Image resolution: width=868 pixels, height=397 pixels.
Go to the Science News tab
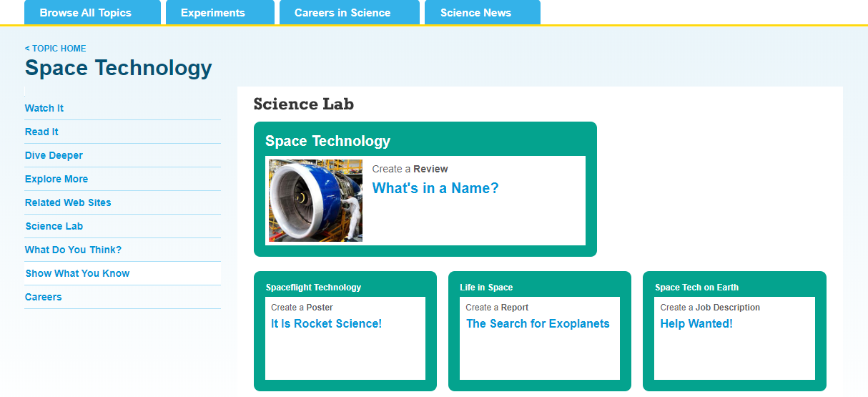tap(483, 12)
